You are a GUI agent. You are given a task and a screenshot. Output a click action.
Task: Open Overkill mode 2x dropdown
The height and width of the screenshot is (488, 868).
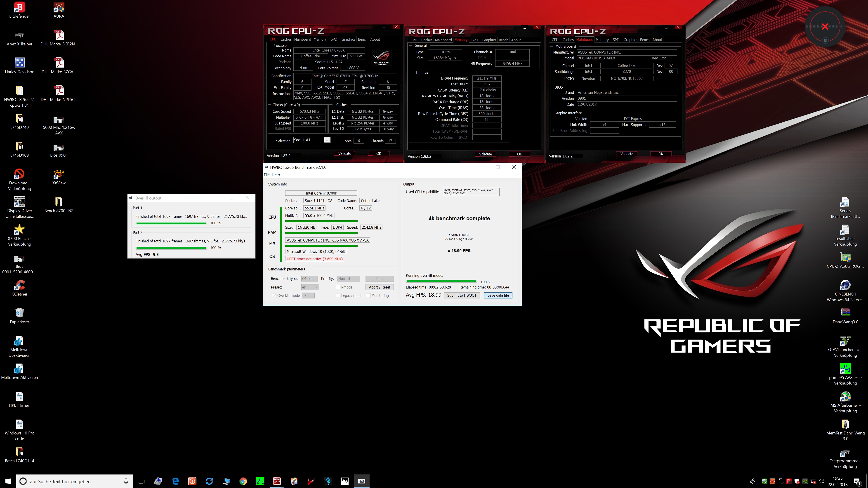[x=308, y=295]
